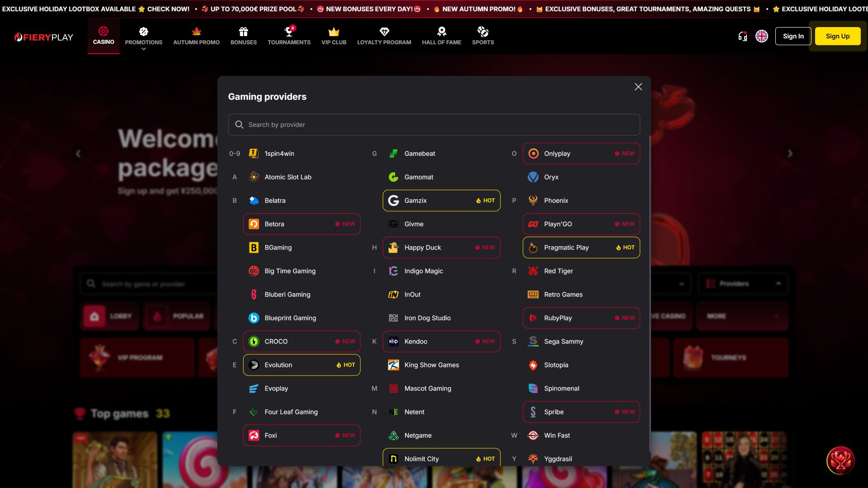Open the language selector UK flag

click(762, 36)
